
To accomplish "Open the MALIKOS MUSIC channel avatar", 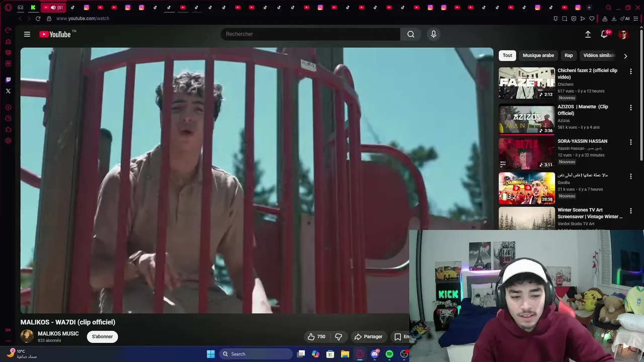I will [27, 336].
